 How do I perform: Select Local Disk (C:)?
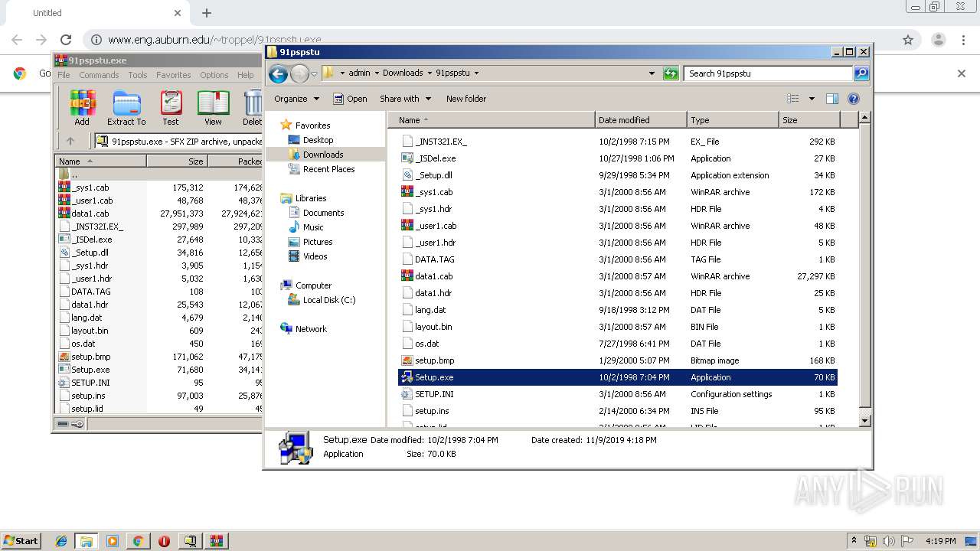pyautogui.click(x=328, y=300)
